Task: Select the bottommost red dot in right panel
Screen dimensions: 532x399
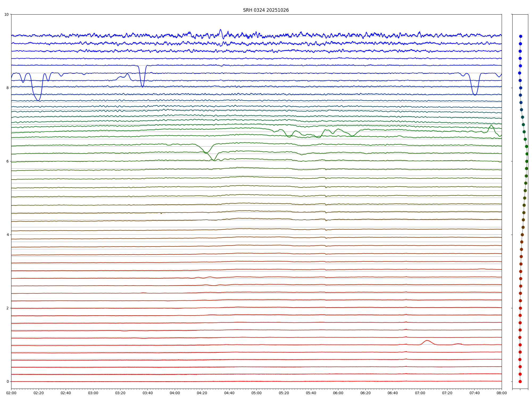Action: tap(520, 381)
